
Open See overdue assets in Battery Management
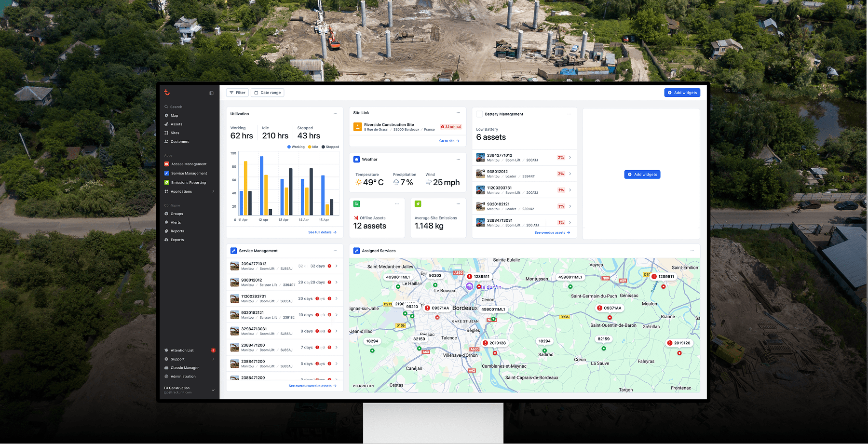(x=552, y=232)
